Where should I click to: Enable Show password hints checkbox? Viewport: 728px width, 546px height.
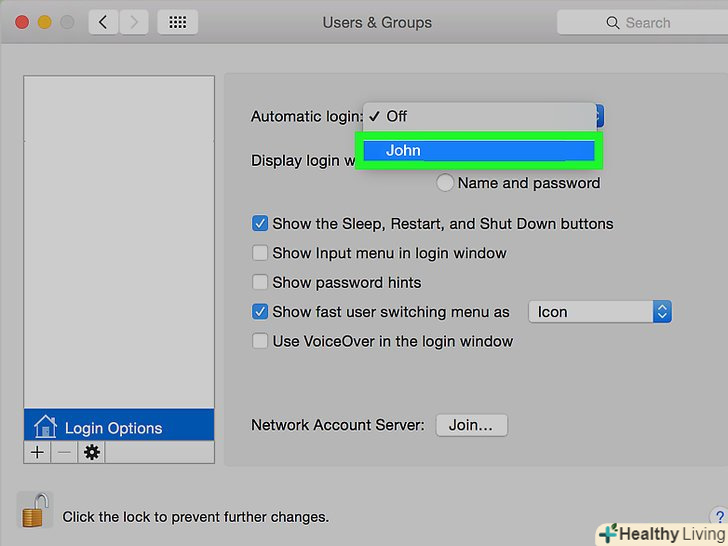point(260,282)
